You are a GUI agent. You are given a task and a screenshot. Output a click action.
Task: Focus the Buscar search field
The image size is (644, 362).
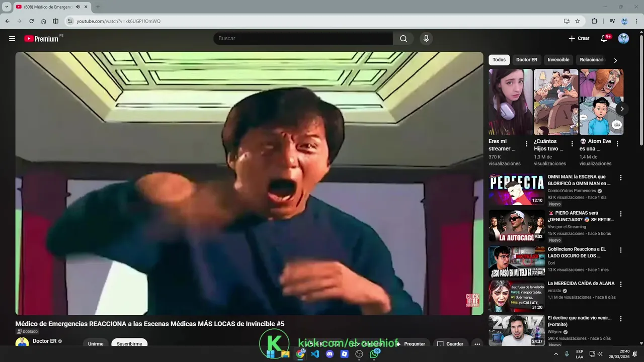pyautogui.click(x=303, y=39)
